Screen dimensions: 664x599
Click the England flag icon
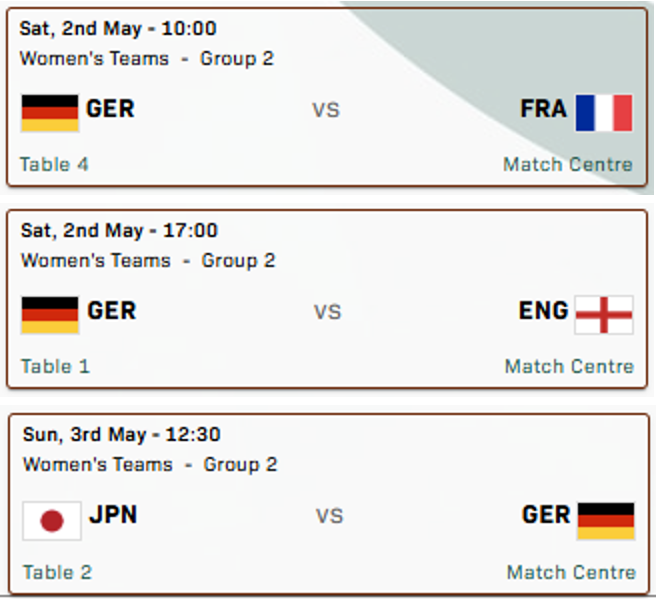pyautogui.click(x=604, y=314)
